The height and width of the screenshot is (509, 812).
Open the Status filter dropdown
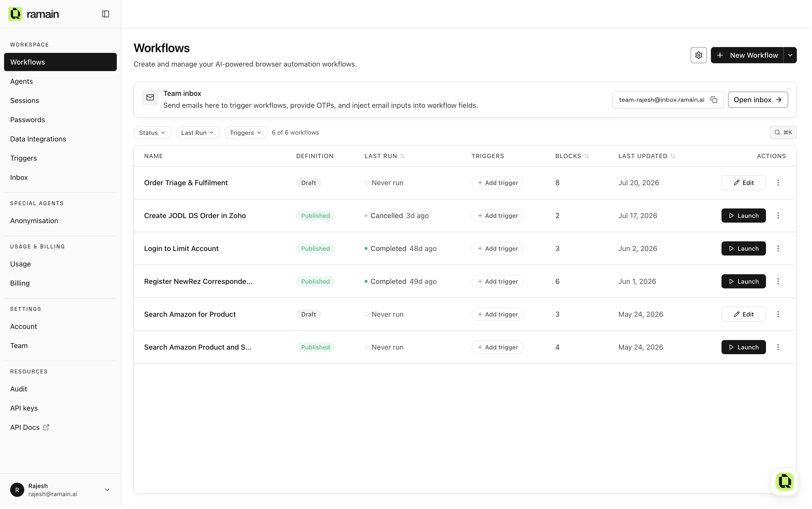(x=152, y=133)
